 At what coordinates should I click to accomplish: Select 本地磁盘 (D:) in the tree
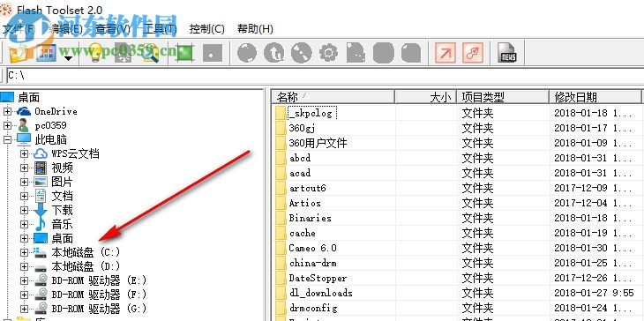pyautogui.click(x=86, y=266)
